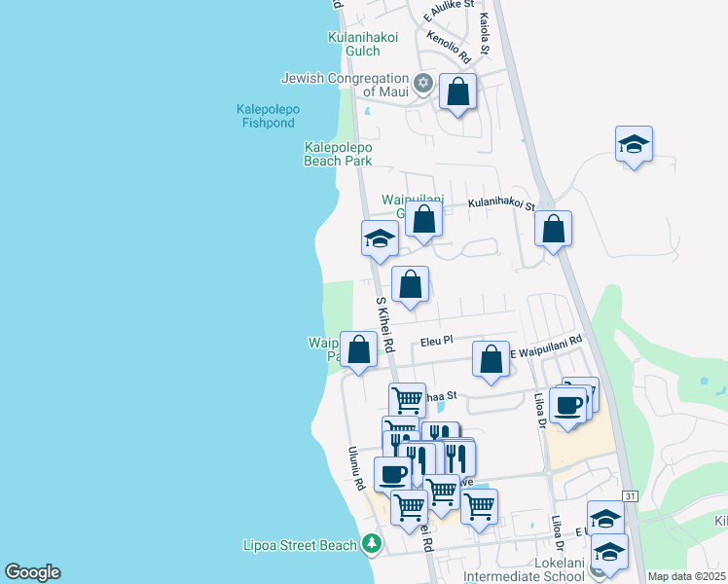Click the S Kihei Rd street label

coord(385,325)
